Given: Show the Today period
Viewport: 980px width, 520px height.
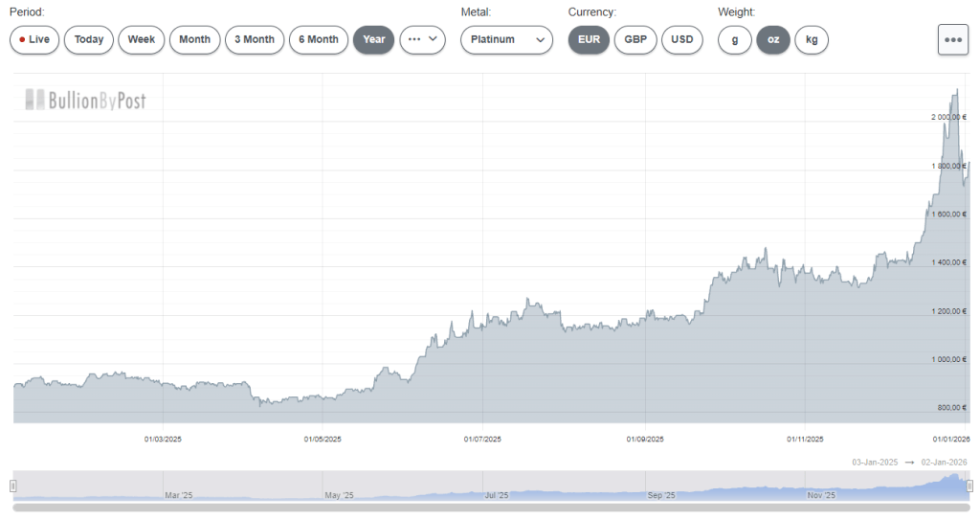Looking at the screenshot, I should (x=89, y=40).
